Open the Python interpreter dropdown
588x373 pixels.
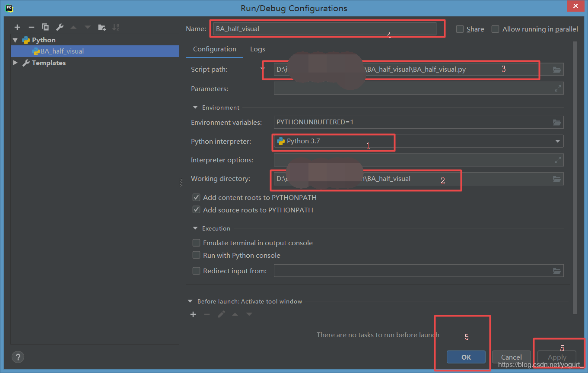tap(556, 141)
